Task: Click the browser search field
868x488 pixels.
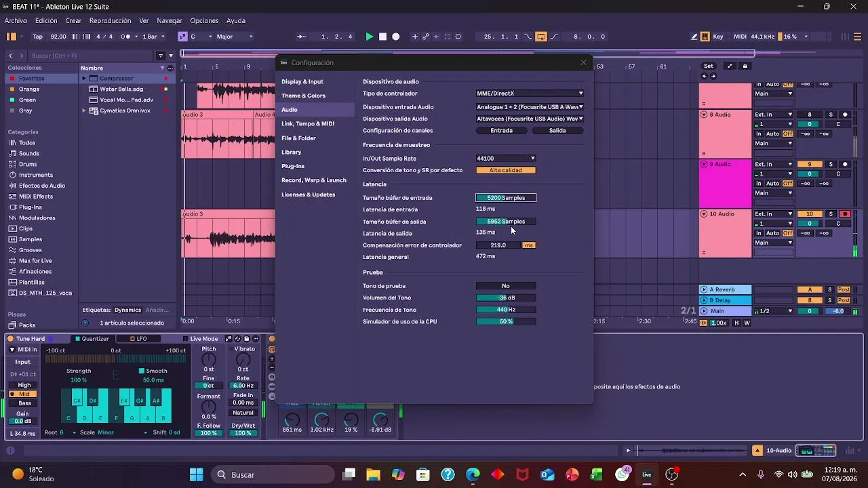Action: click(92, 56)
